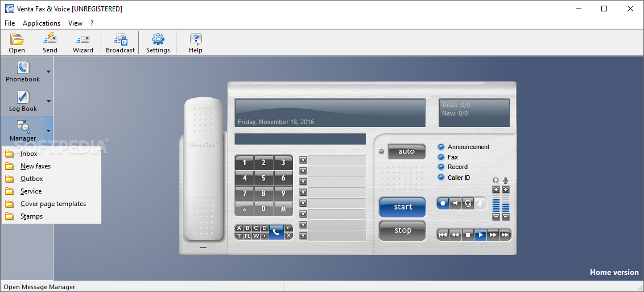Image resolution: width=644 pixels, height=292 pixels.
Task: Open the Phonebook from the sidebar
Action: (x=23, y=72)
